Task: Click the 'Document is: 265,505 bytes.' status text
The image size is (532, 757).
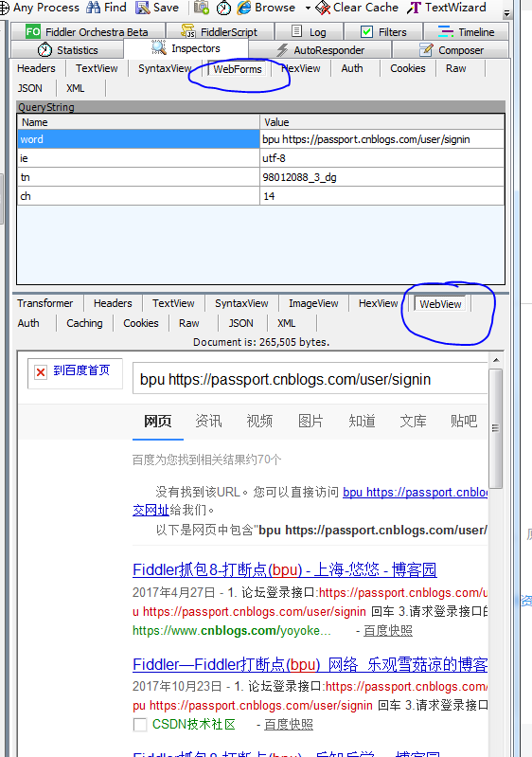Action: tap(261, 342)
